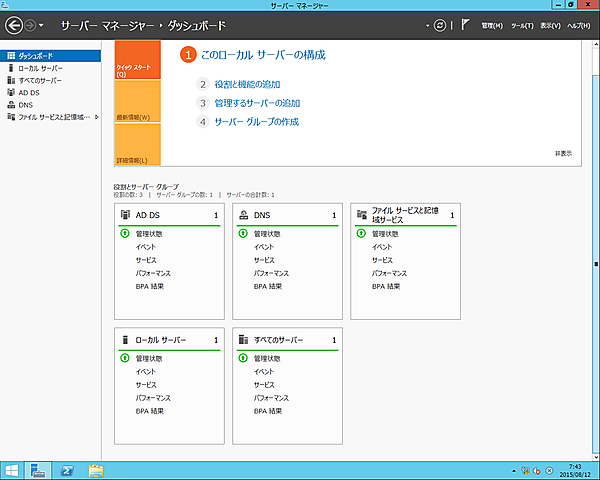Go back with the left arrow button

point(14,26)
